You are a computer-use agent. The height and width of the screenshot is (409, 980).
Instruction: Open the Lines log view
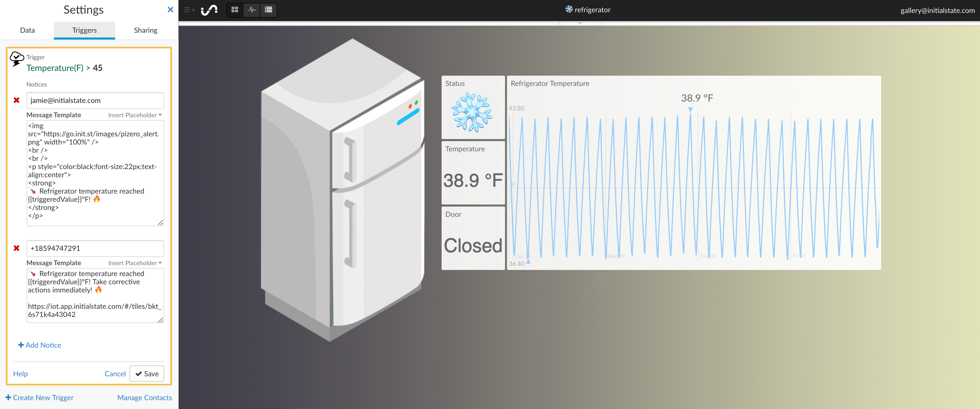point(269,10)
